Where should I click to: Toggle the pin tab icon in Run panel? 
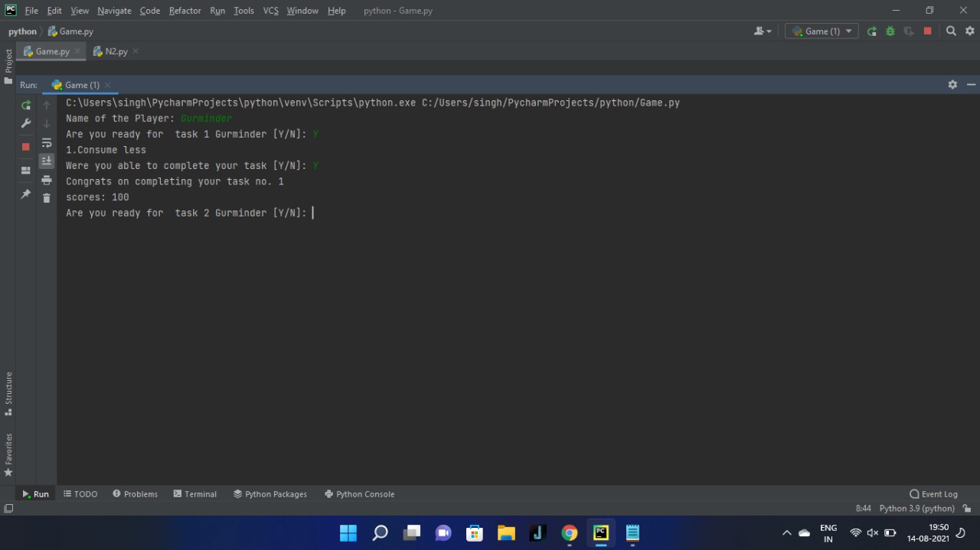tap(26, 194)
